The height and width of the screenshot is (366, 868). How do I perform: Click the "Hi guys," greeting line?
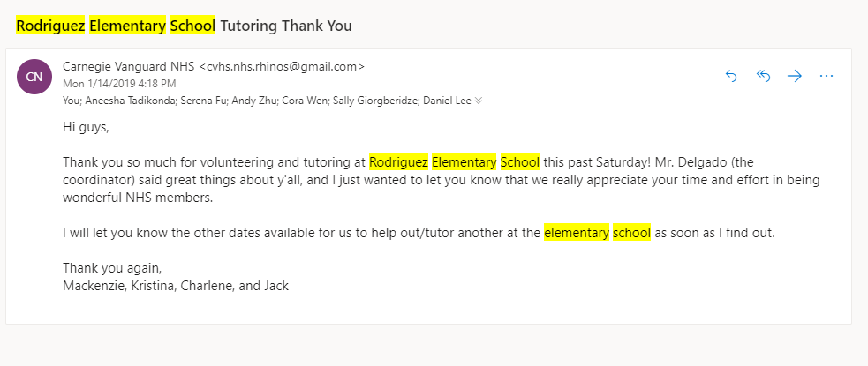86,127
